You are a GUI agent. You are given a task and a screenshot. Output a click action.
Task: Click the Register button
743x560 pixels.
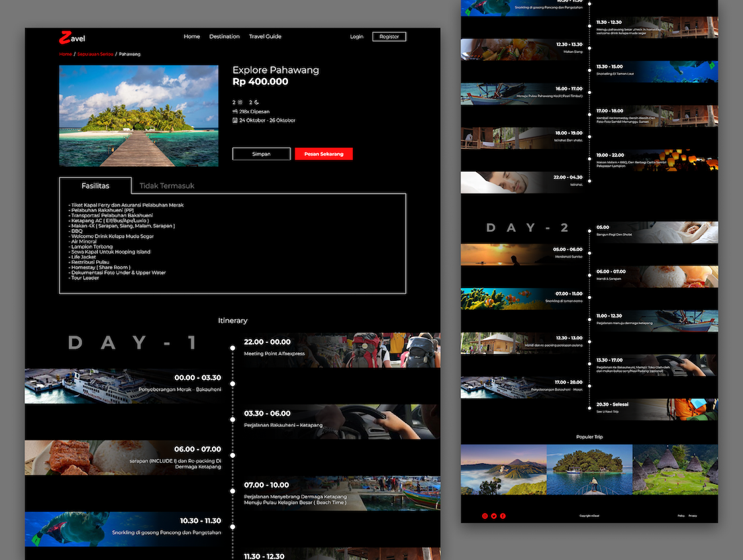tap(389, 36)
